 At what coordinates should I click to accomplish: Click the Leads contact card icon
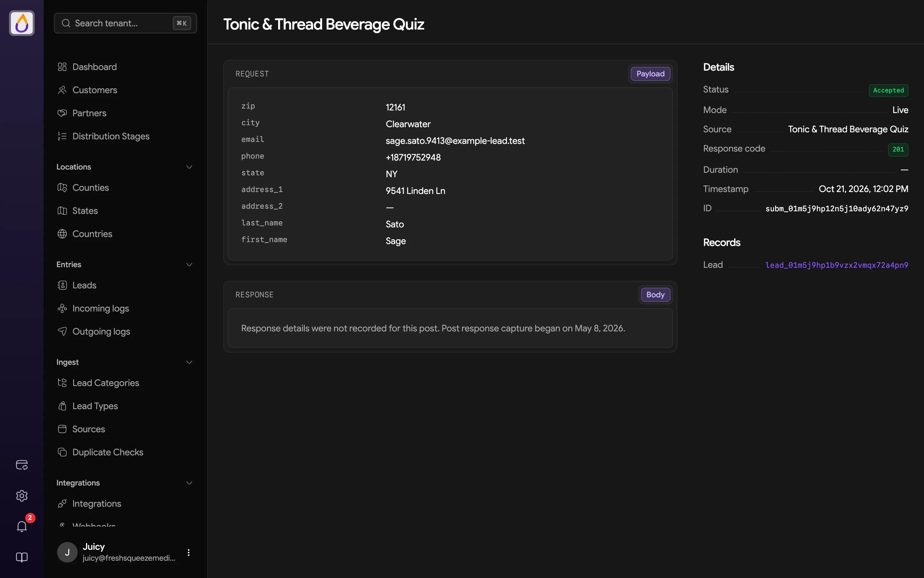62,285
